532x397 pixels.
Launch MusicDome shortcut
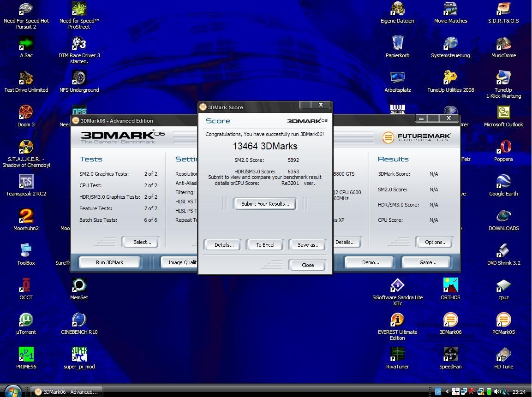pos(503,47)
